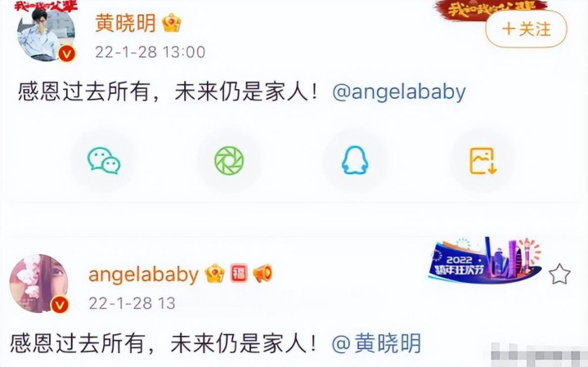Click verified V badge on angelababy's avatar
The width and height of the screenshot is (588, 367).
pos(59,304)
